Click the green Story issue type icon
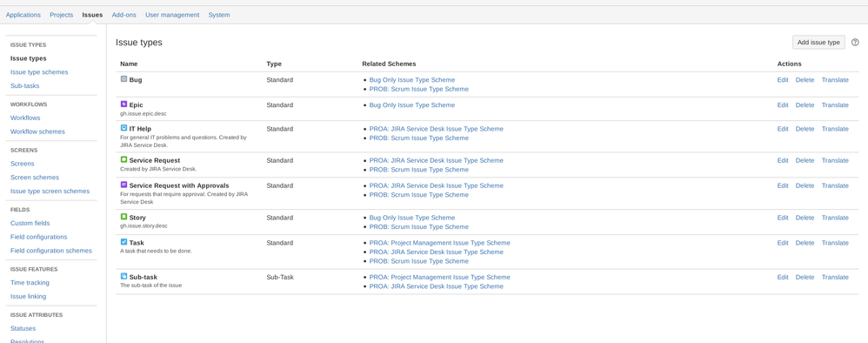The image size is (868, 343). click(x=124, y=218)
